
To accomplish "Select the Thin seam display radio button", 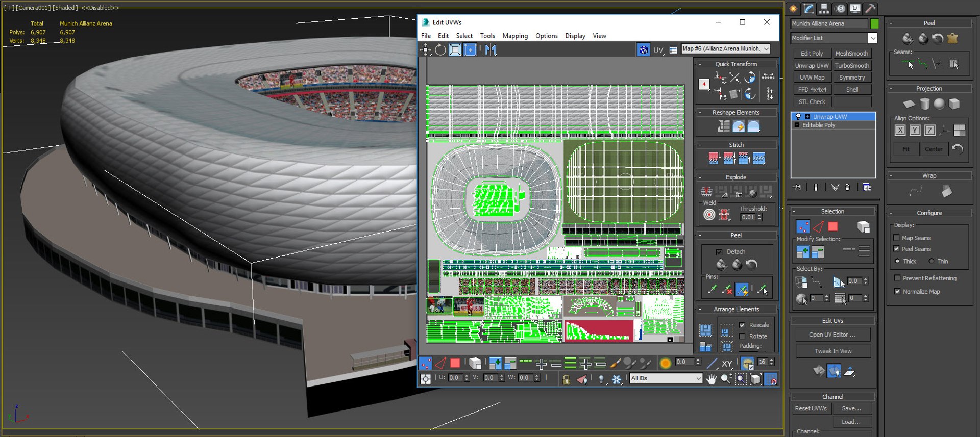I will coord(931,261).
